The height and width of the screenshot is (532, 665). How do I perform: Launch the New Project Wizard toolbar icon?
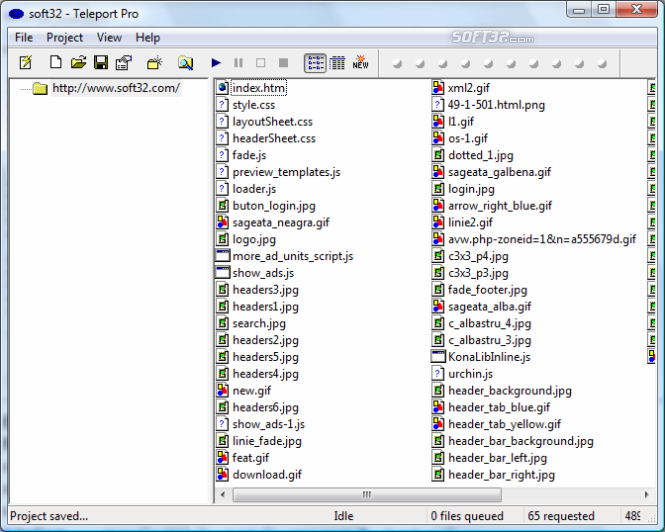(26, 63)
